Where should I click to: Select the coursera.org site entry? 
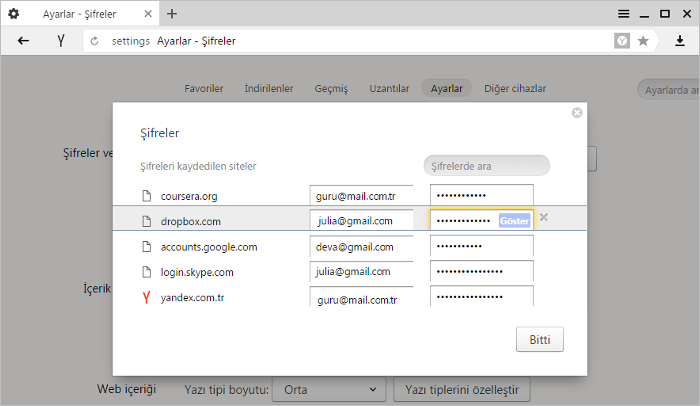[x=189, y=196]
